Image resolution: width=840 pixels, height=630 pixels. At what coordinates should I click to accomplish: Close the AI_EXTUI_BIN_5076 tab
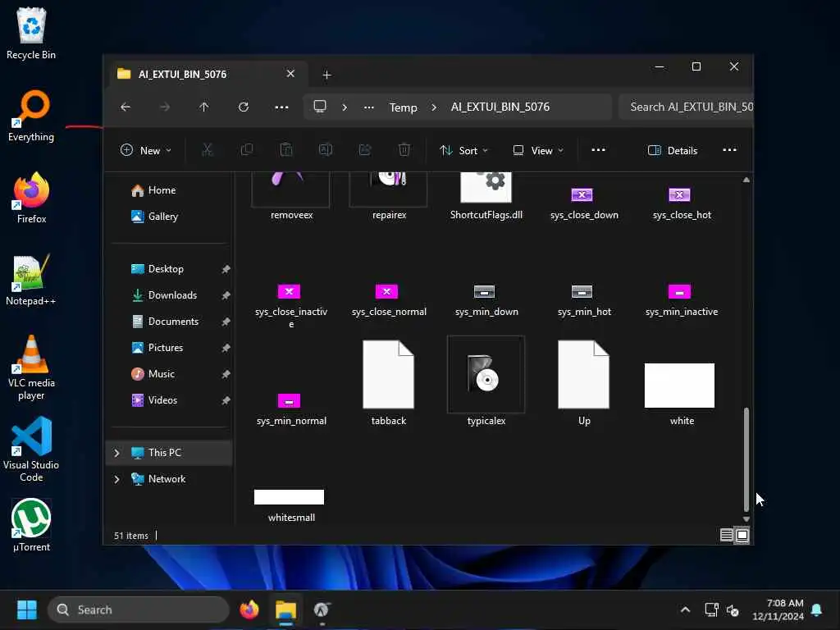pos(290,73)
